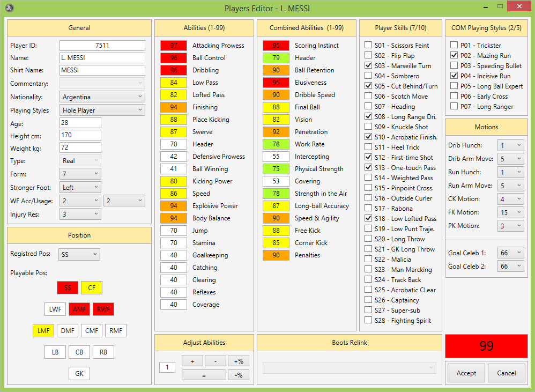This screenshot has width=535, height=392.
Task: Edit Ball Control value field
Action: (174, 58)
